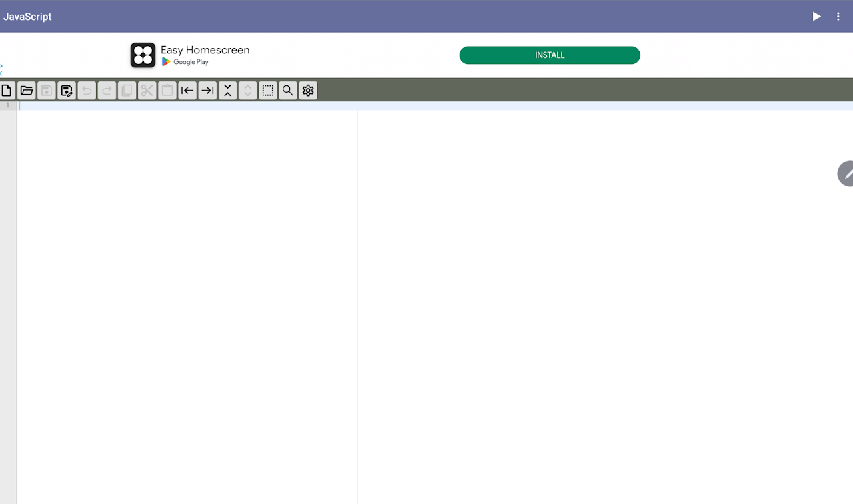The width and height of the screenshot is (853, 504).
Task: Undo the last edit
Action: click(x=87, y=90)
